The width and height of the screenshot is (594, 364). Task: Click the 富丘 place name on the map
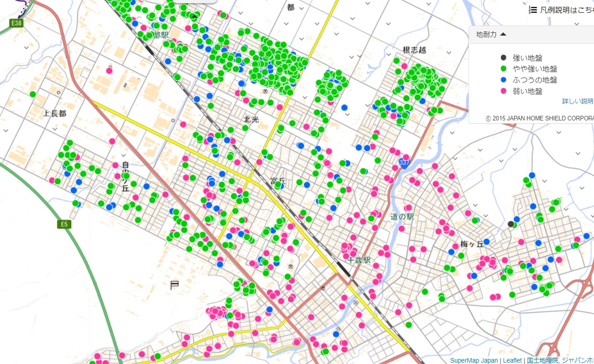(277, 181)
